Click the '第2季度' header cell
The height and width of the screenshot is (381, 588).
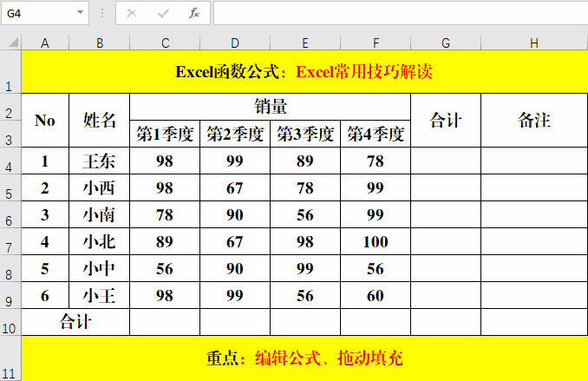(235, 134)
